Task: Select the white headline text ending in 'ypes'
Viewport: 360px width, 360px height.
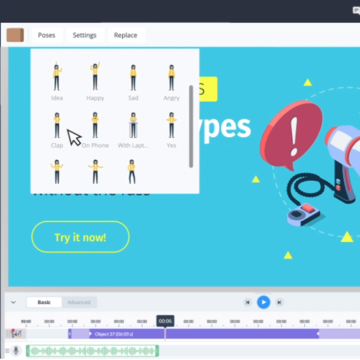Action: [x=225, y=128]
